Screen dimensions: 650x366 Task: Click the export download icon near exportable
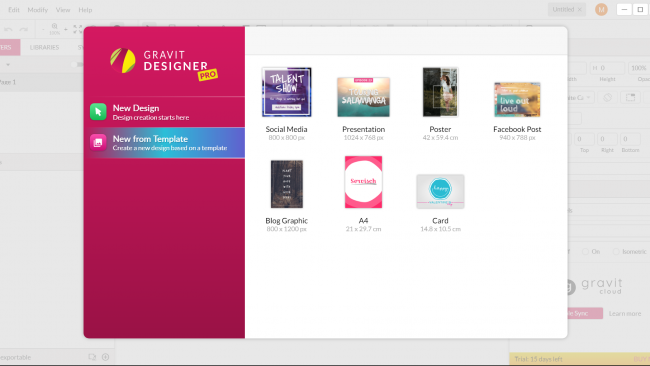click(92, 357)
